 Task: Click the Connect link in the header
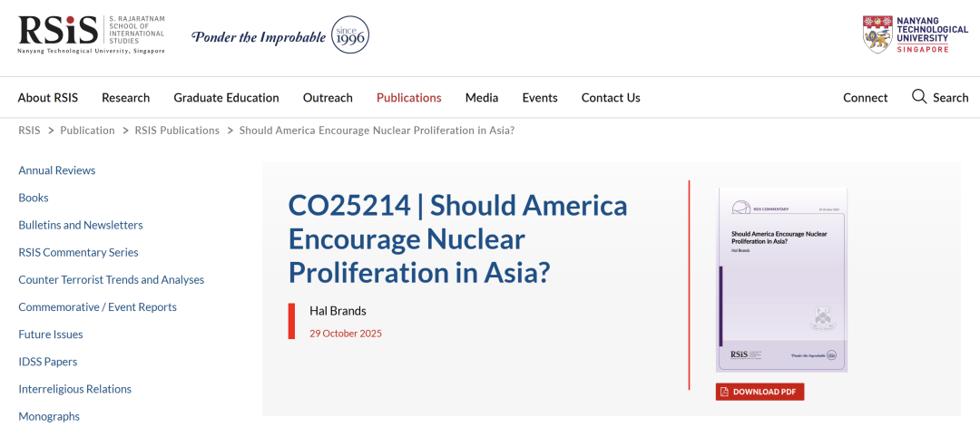[865, 98]
